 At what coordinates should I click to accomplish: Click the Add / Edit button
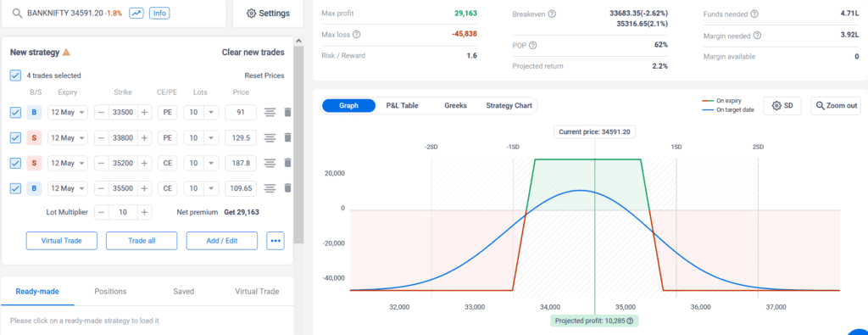(222, 241)
